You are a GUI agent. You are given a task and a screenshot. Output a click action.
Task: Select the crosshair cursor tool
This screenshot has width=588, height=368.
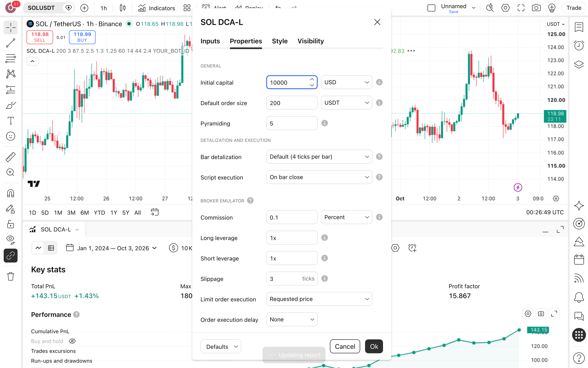point(11,28)
